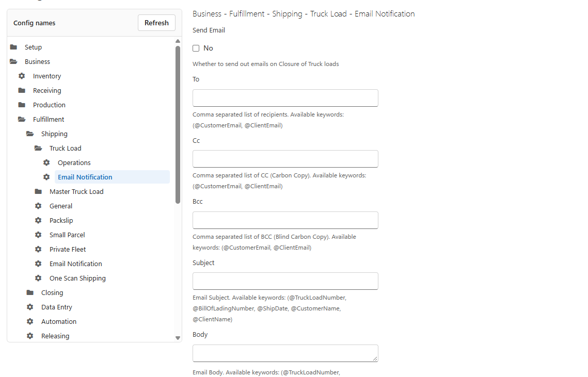Viewport: 588px width, 377px height.
Task: Select the Inventory config item
Action: point(47,76)
